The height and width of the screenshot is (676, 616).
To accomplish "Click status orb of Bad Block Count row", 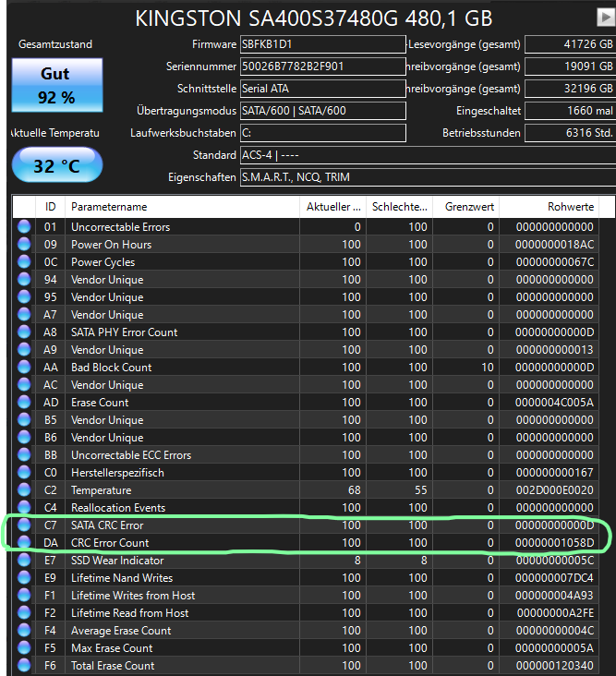I will click(x=24, y=368).
